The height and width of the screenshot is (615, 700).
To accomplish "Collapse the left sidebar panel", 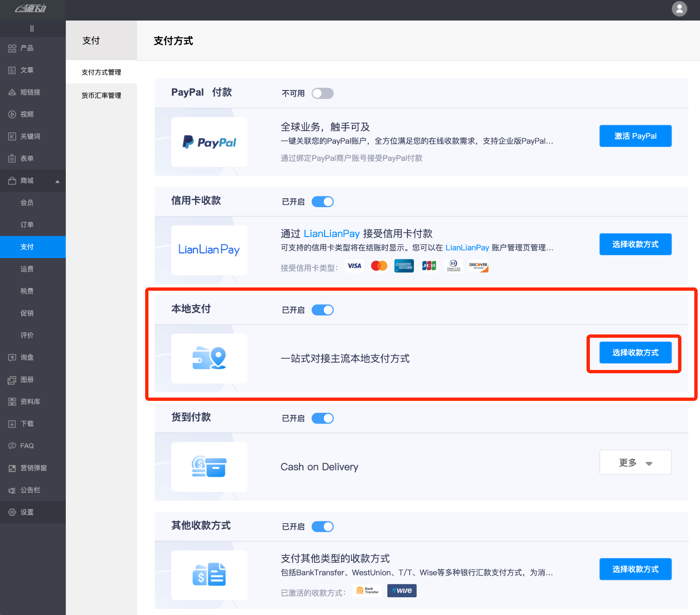I will [x=33, y=28].
